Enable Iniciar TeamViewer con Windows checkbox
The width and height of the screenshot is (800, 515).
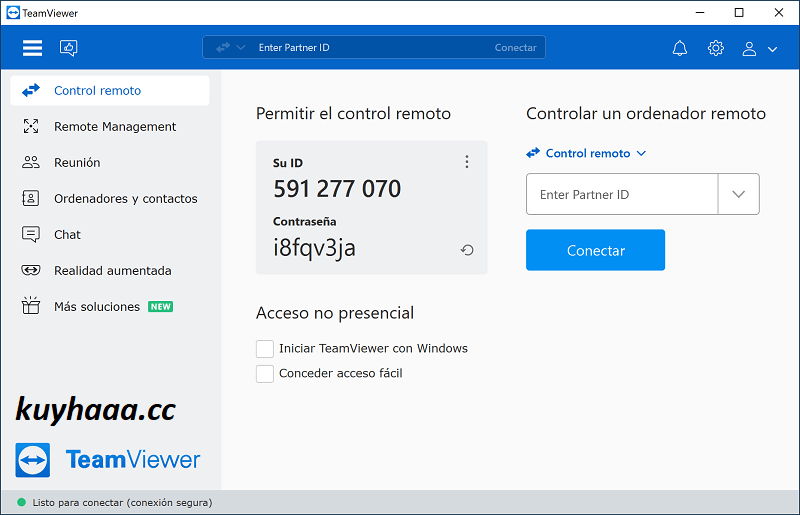tap(265, 349)
